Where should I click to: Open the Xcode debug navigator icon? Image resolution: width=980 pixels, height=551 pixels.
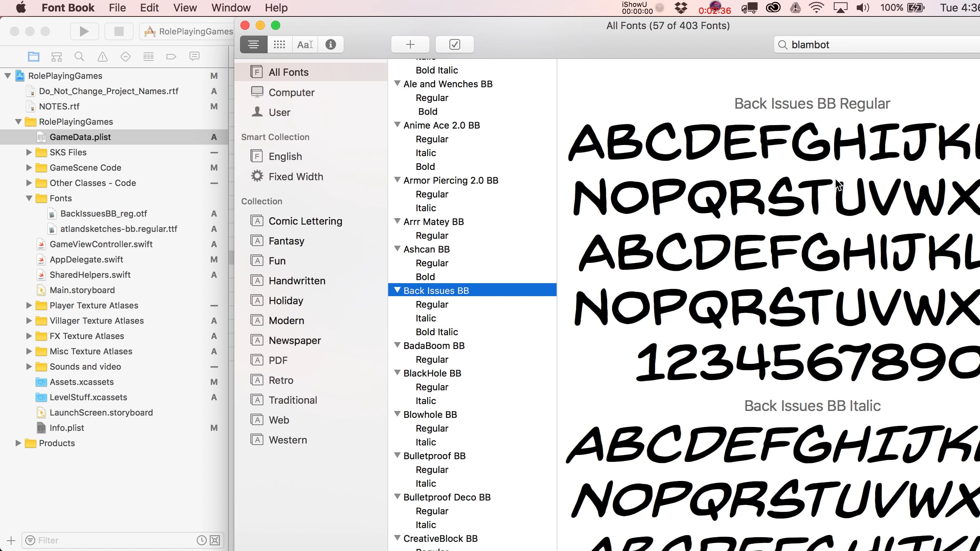point(149,57)
